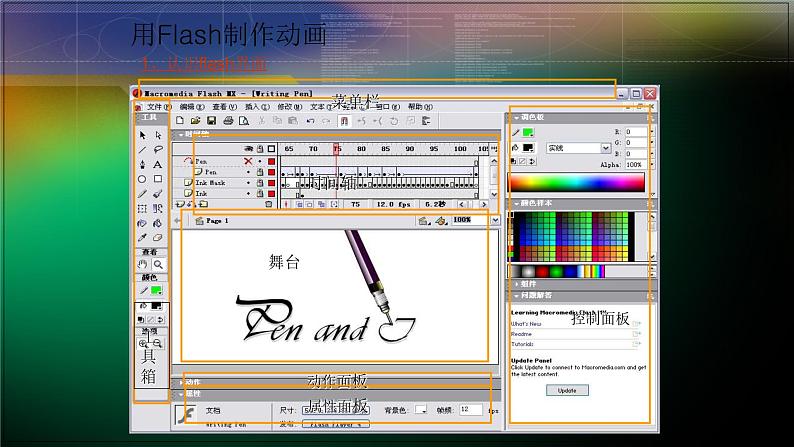794x447 pixels.
Task: Open the File menu
Action: coord(159,107)
